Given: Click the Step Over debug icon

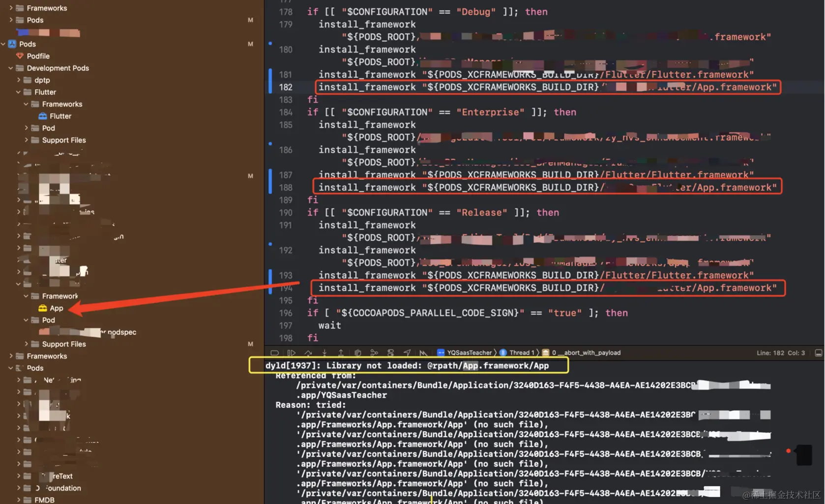Looking at the screenshot, I should pyautogui.click(x=308, y=353).
